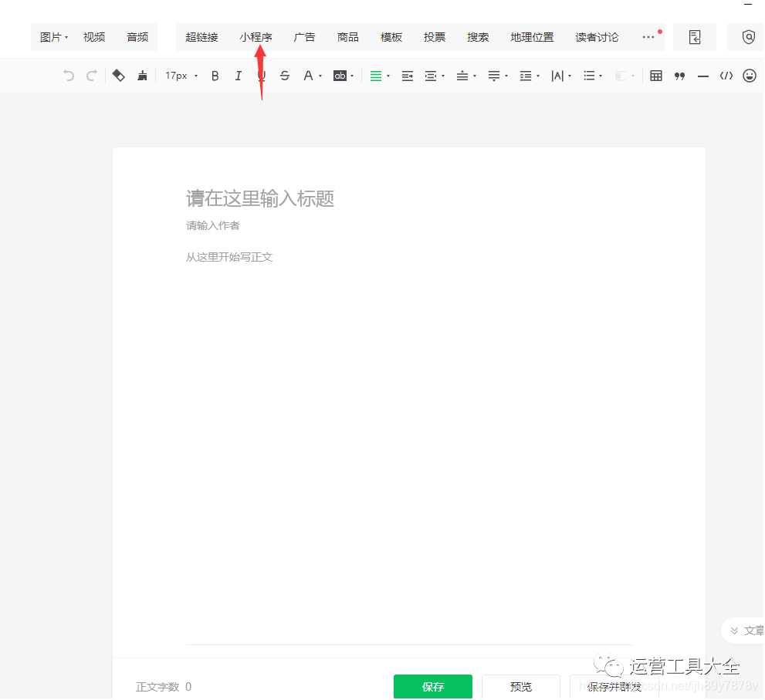
Task: Toggle bold formatting
Action: [215, 75]
